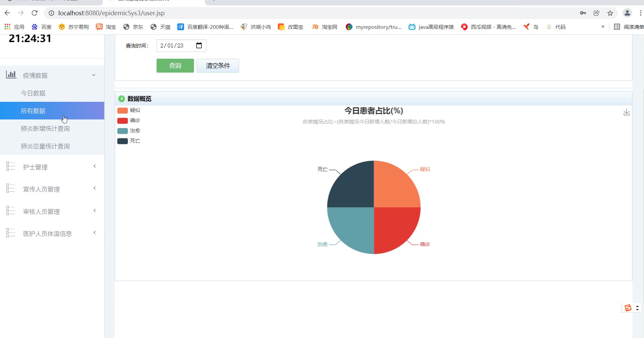Open the 洪湖小肖 bookmark
Image resolution: width=644 pixels, height=338 pixels.
pyautogui.click(x=256, y=27)
